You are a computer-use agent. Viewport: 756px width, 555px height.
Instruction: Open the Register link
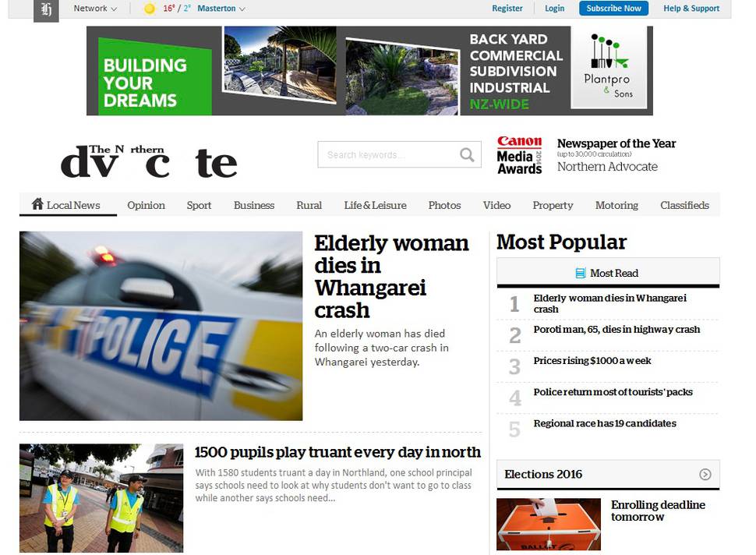pos(507,9)
